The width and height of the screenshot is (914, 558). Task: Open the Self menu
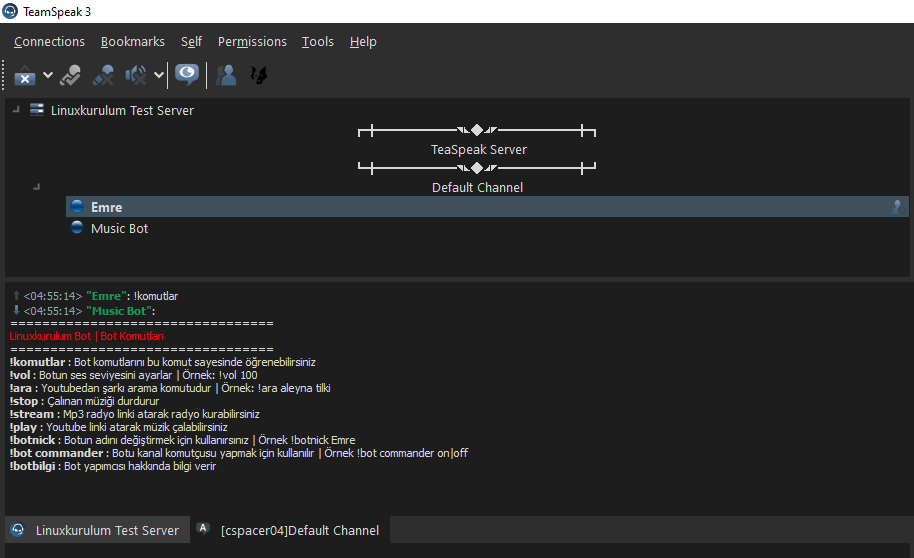pos(191,42)
